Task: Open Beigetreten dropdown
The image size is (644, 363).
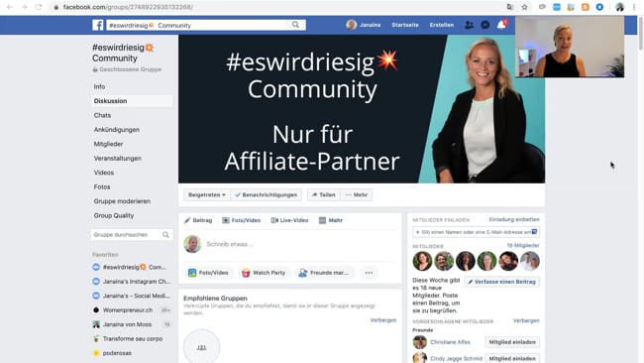Action: pos(207,194)
